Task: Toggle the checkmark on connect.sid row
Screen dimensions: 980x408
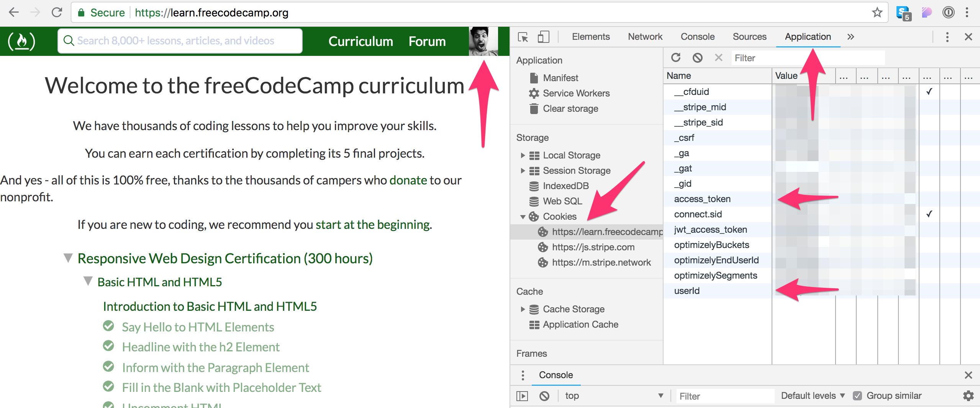Action: coord(929,214)
